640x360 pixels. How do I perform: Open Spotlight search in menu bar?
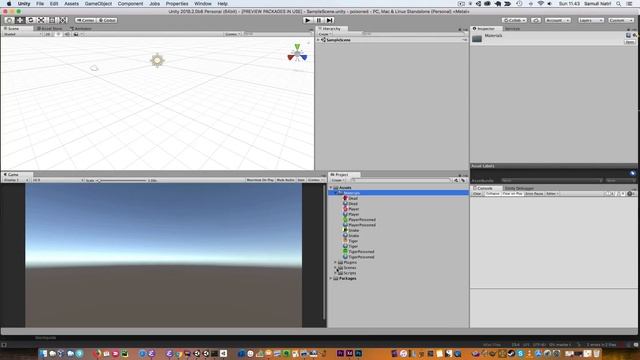[619, 4]
